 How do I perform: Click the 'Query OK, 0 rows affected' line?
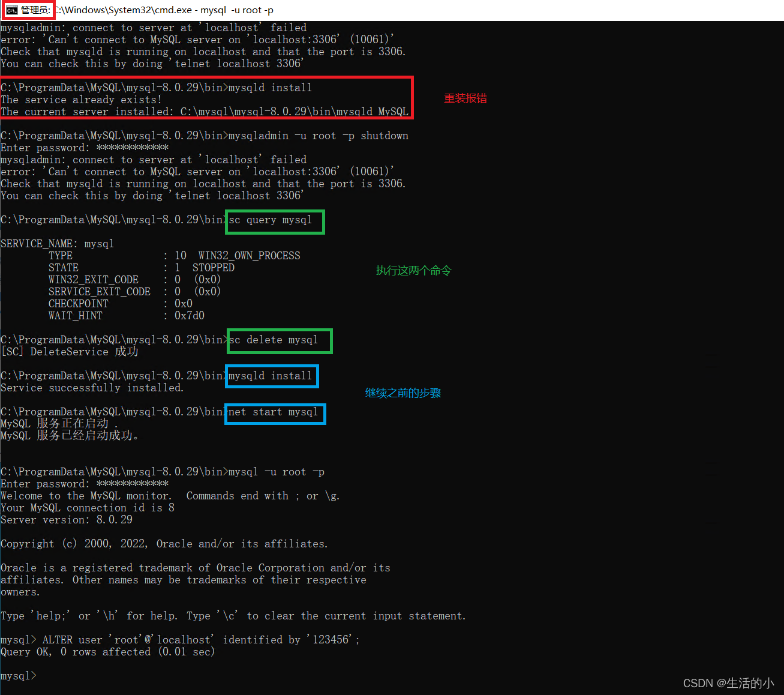[x=108, y=652]
